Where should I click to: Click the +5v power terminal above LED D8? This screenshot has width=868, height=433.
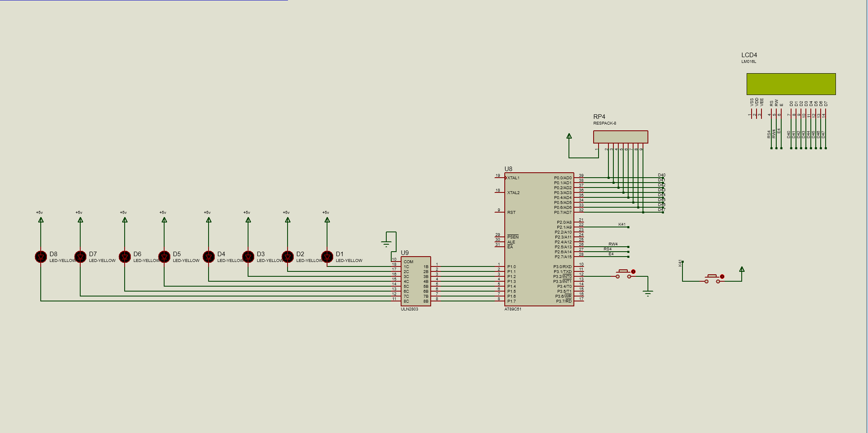click(41, 220)
